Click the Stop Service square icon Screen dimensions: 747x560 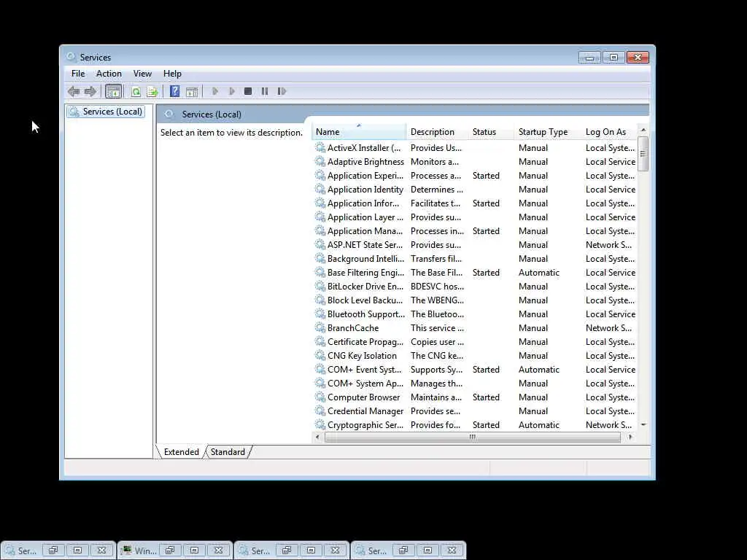(x=248, y=91)
